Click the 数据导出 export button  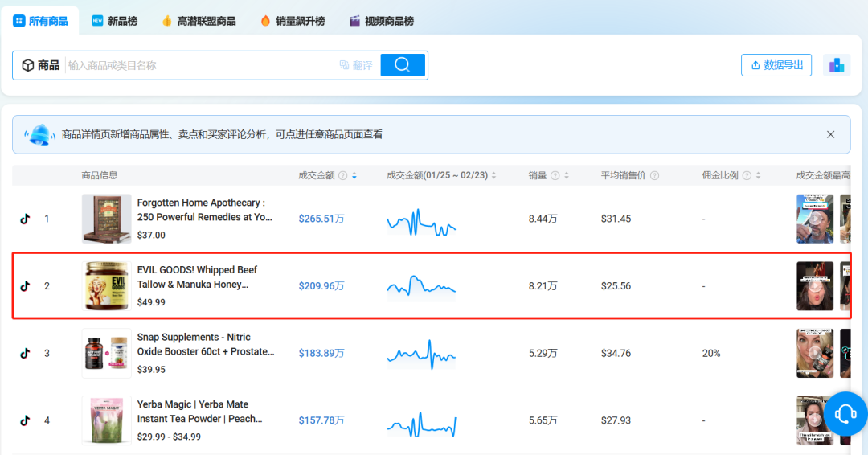(776, 65)
